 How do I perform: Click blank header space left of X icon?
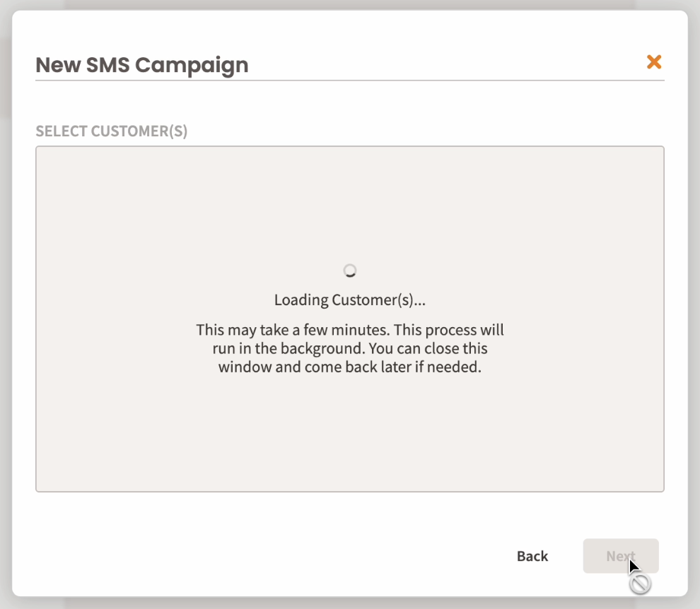pyautogui.click(x=460, y=62)
